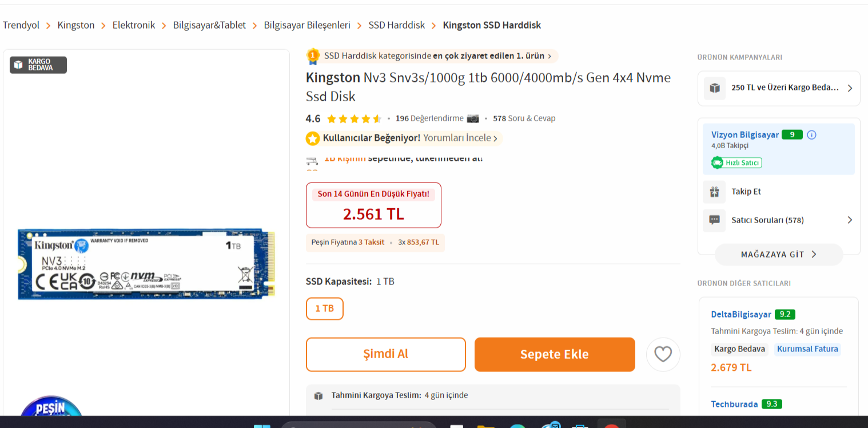Click Mağazaya Git store button
The width and height of the screenshot is (868, 428).
click(779, 255)
